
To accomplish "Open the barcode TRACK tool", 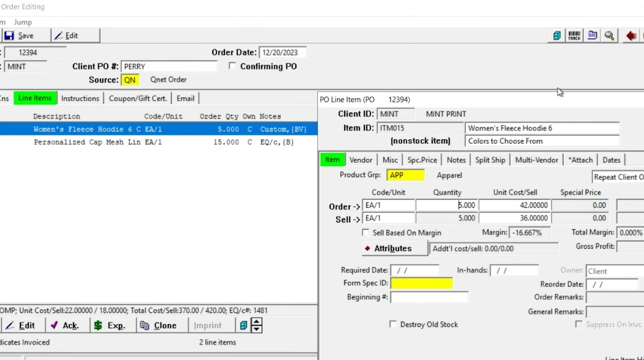I will click(x=574, y=36).
